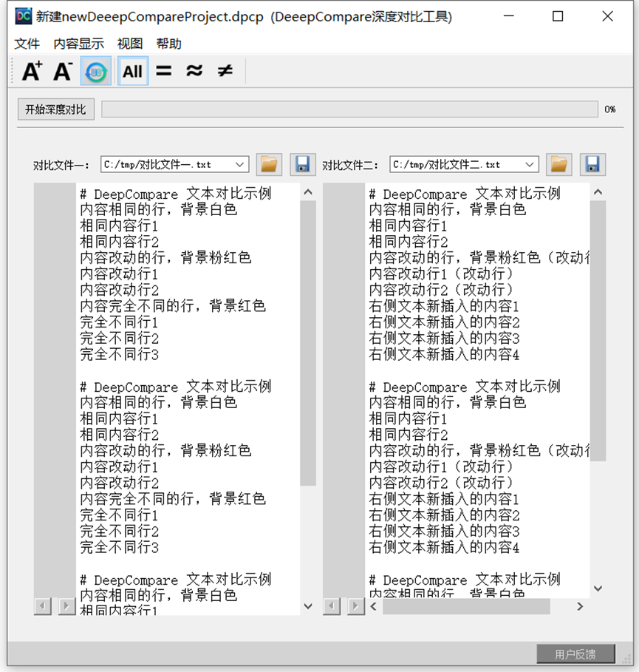Click right pane horizontal scrollbar thumb
639x672 pixels.
(466, 606)
